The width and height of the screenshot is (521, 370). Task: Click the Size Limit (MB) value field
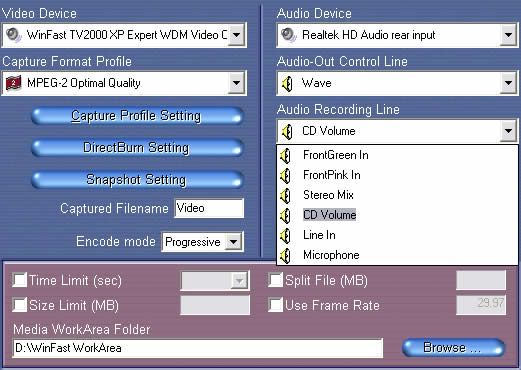pyautogui.click(x=215, y=305)
